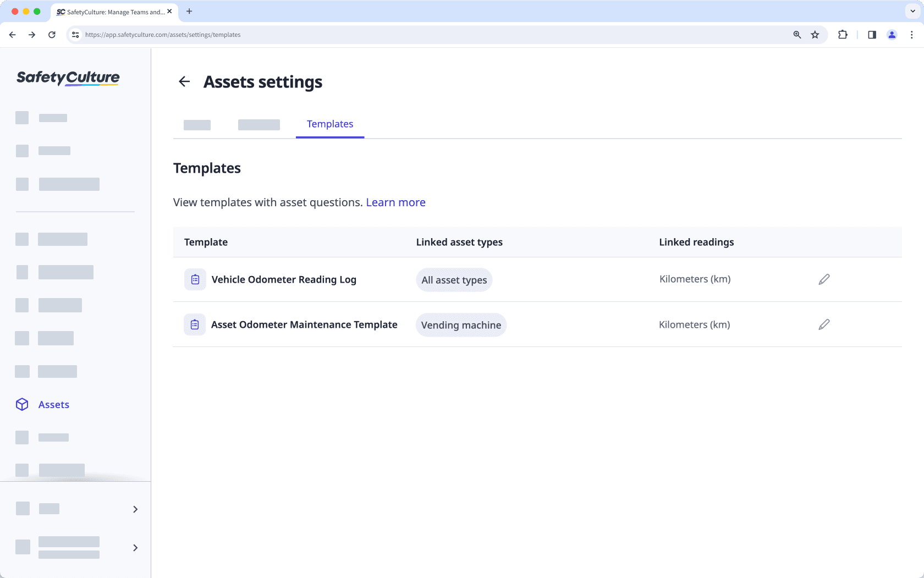Click the back arrow beside Assets settings heading
Viewport: 924px width, 578px height.
pos(184,81)
